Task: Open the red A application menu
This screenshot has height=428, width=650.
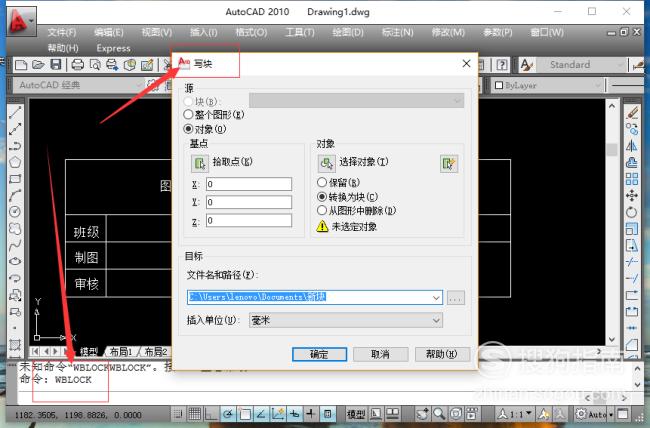Action: (x=21, y=21)
